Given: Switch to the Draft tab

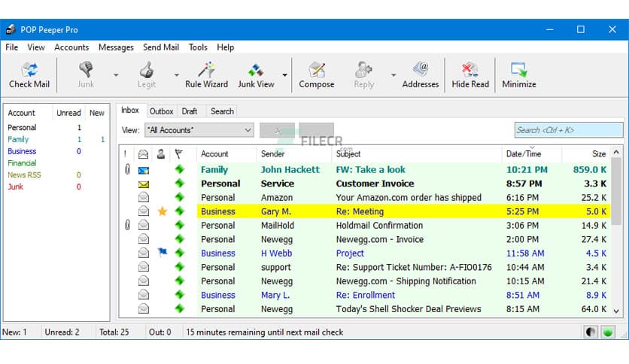Looking at the screenshot, I should click(x=190, y=111).
